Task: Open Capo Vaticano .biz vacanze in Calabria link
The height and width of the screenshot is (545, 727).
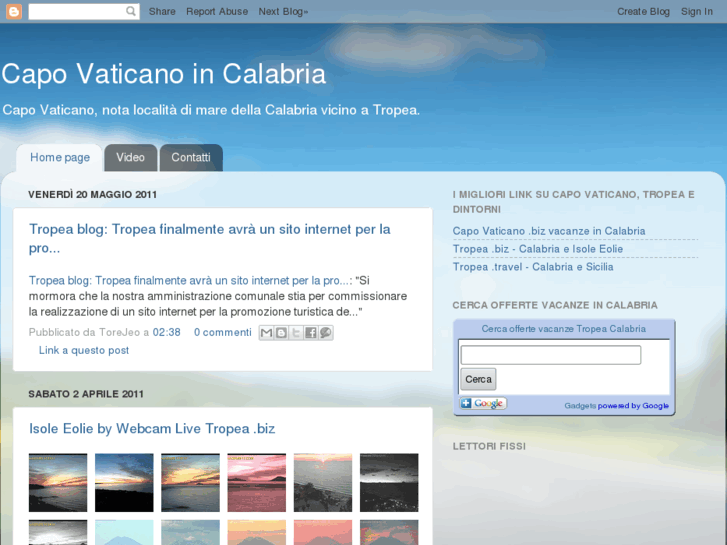Action: (549, 231)
